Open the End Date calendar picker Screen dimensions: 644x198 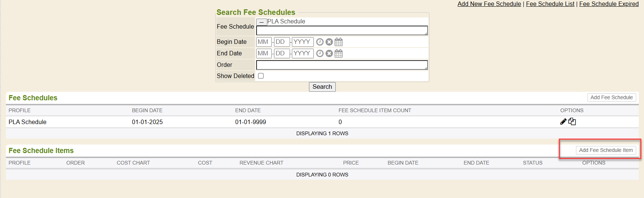point(338,53)
